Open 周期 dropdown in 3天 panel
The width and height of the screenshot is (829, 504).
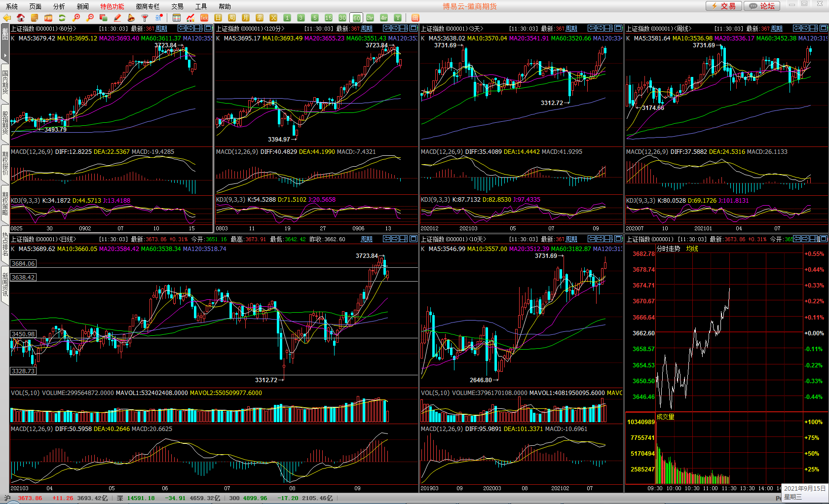coord(571,29)
